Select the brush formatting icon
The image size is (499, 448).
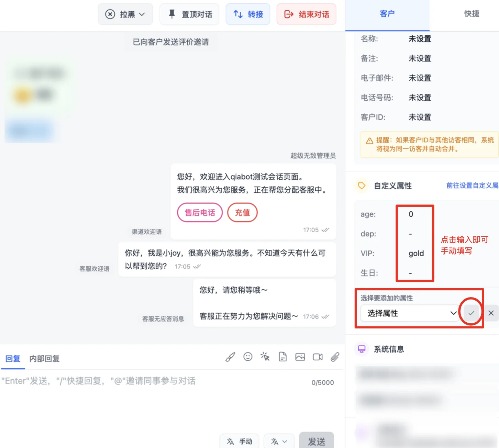tap(230, 357)
